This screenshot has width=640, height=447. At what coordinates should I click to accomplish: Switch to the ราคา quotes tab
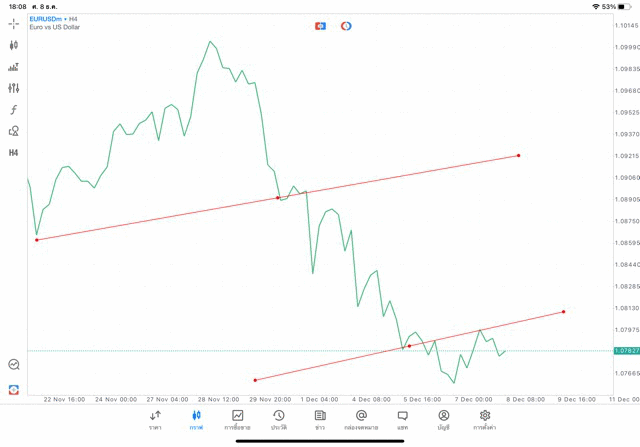click(x=155, y=420)
